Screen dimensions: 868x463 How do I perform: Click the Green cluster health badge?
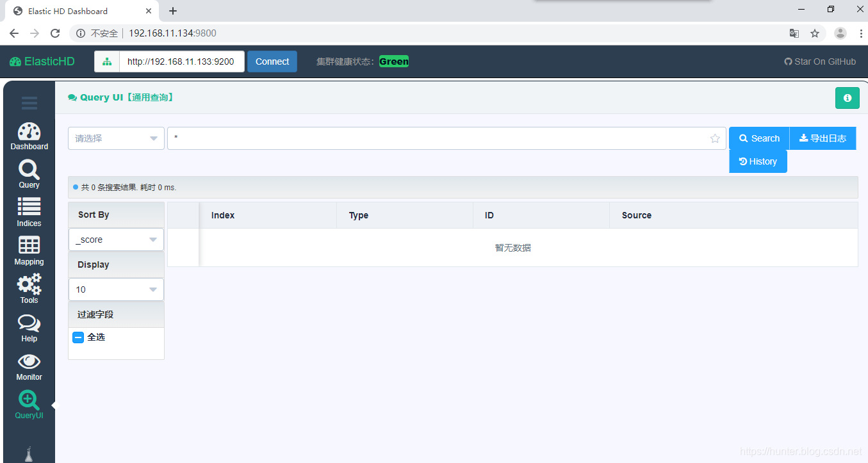(394, 61)
